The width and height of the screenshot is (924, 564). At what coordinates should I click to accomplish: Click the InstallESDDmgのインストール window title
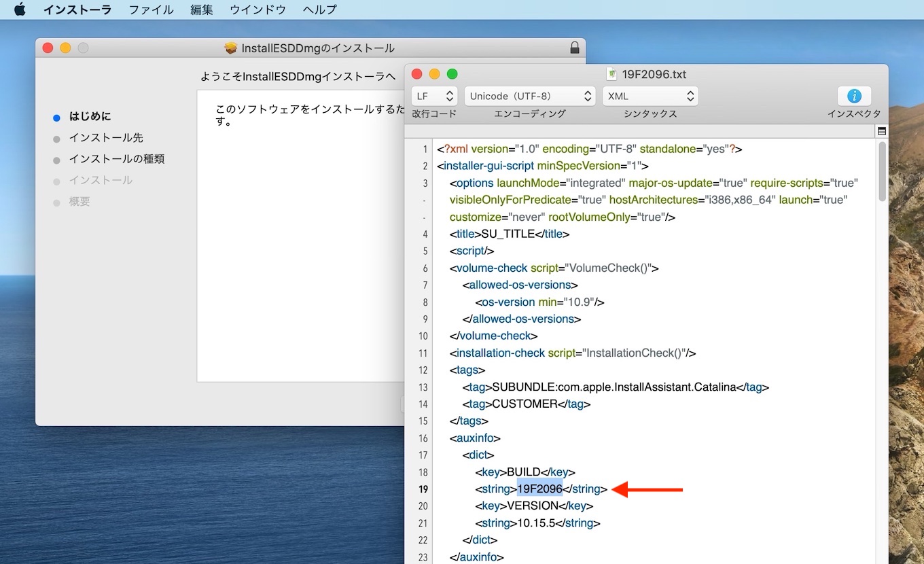coord(318,48)
